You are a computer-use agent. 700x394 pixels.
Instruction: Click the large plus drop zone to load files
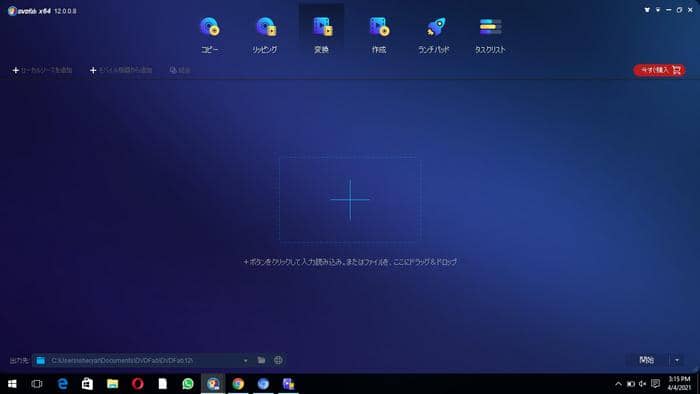point(350,199)
